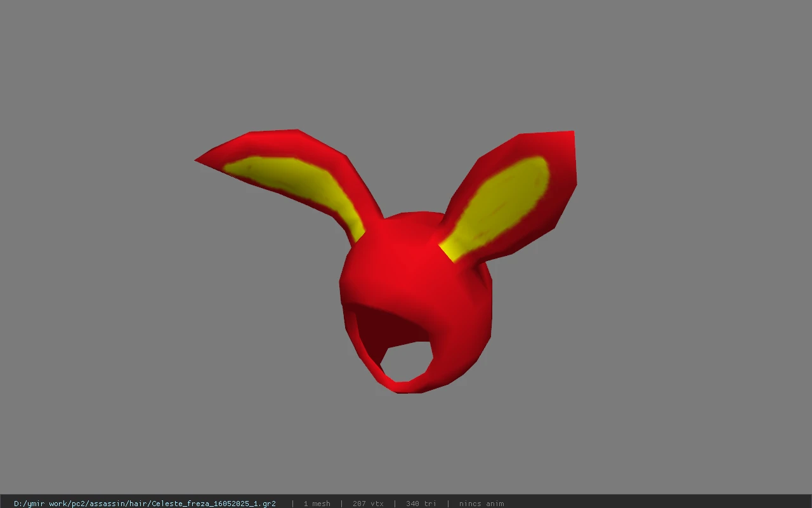Click the "340 tri" triangle count entry

(421, 504)
